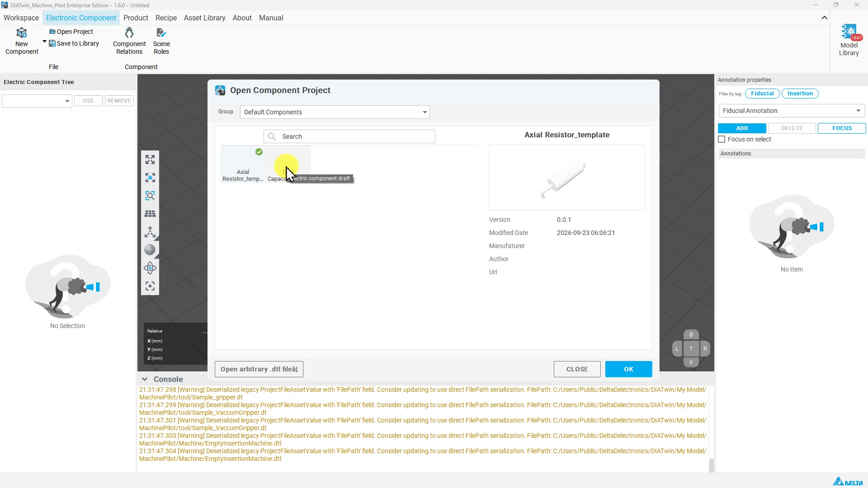868x488 pixels.
Task: Toggle the Insertion tag filter
Action: click(800, 94)
